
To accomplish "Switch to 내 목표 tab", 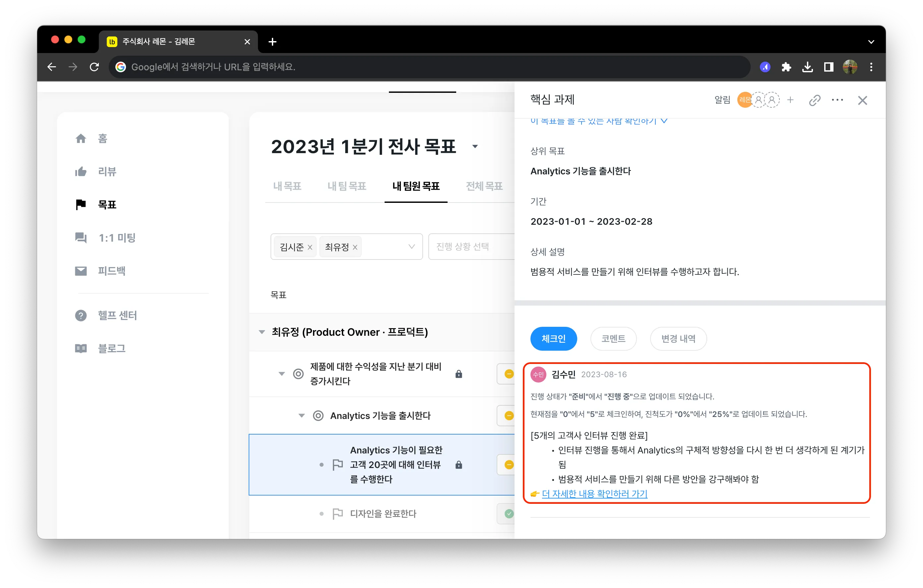I will (287, 186).
